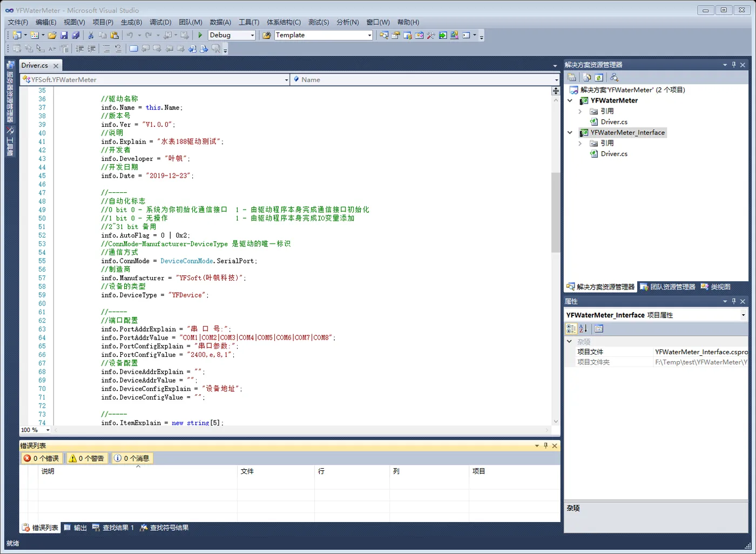This screenshot has height=554, width=756.
Task: Expand 引用 under YFWaterMeter project
Action: point(580,111)
